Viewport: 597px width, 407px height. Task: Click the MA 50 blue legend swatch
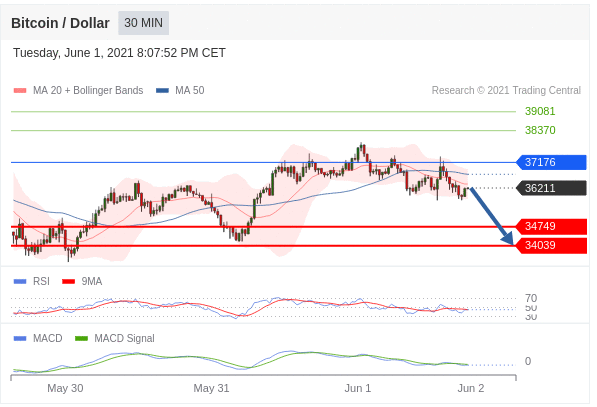coord(162,91)
